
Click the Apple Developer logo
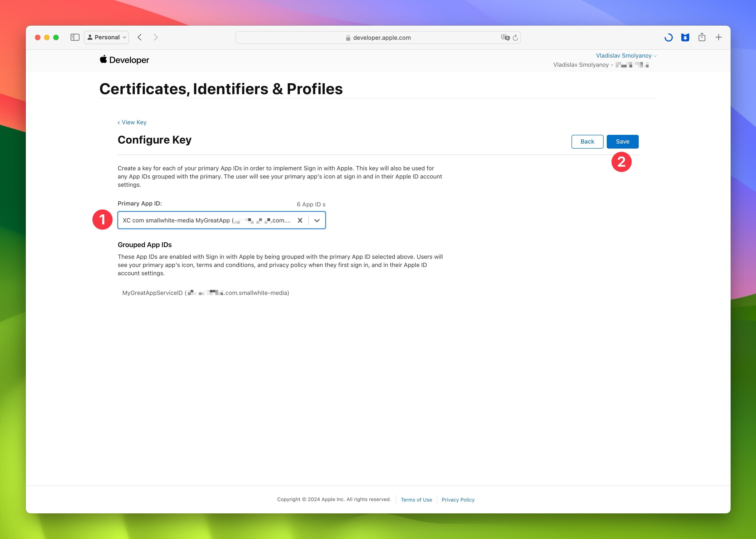(124, 60)
